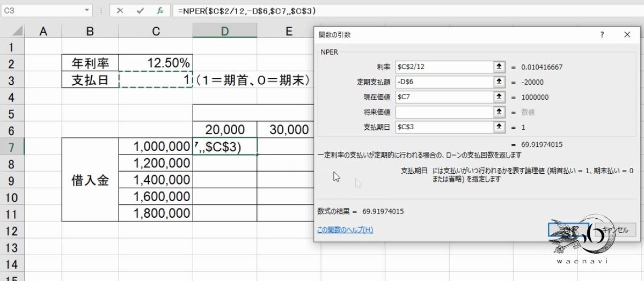This screenshot has width=644, height=281.
Task: Click the select-all corner of the sheet
Action: coord(12,32)
